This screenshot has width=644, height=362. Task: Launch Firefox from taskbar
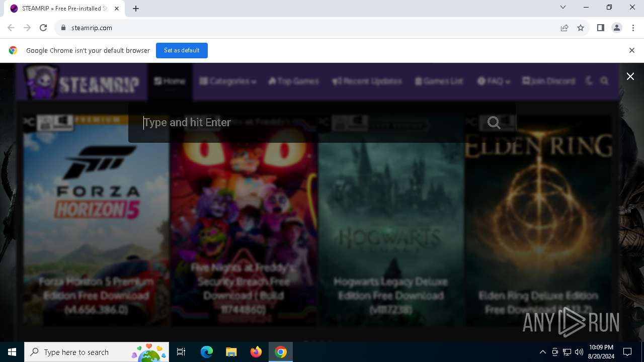[x=256, y=352]
